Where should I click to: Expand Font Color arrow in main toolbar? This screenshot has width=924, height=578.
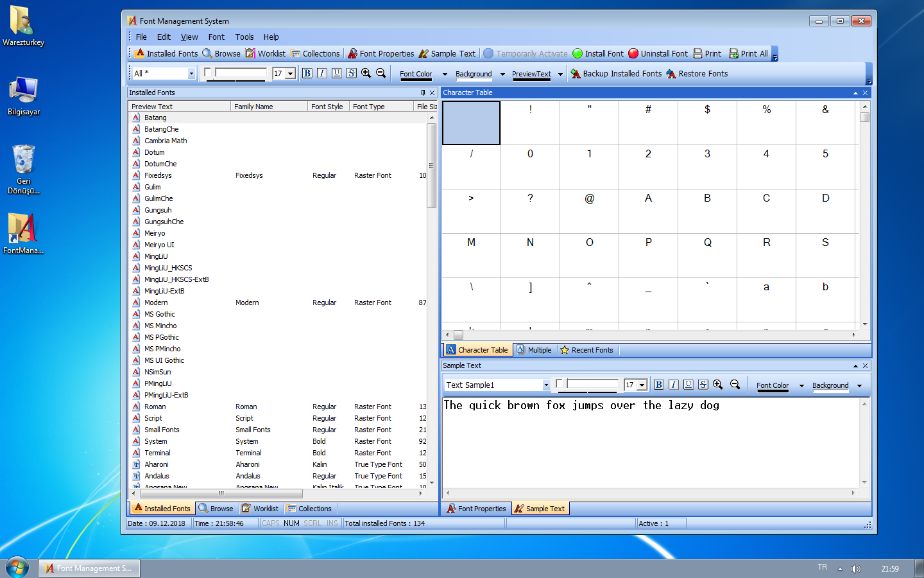point(445,74)
